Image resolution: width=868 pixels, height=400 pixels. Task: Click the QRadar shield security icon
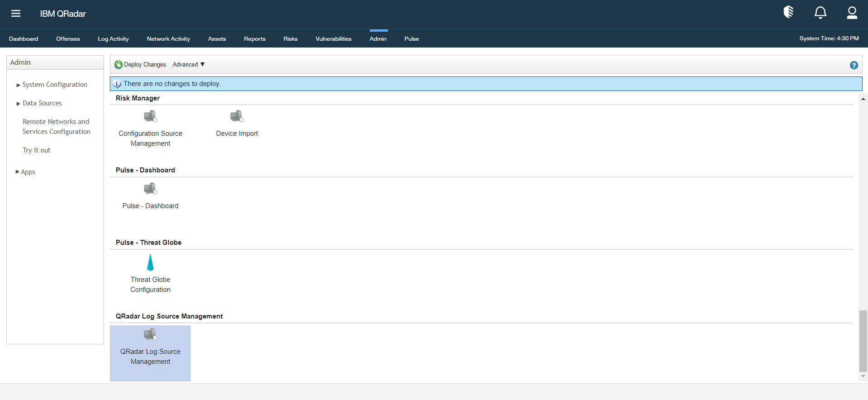788,12
